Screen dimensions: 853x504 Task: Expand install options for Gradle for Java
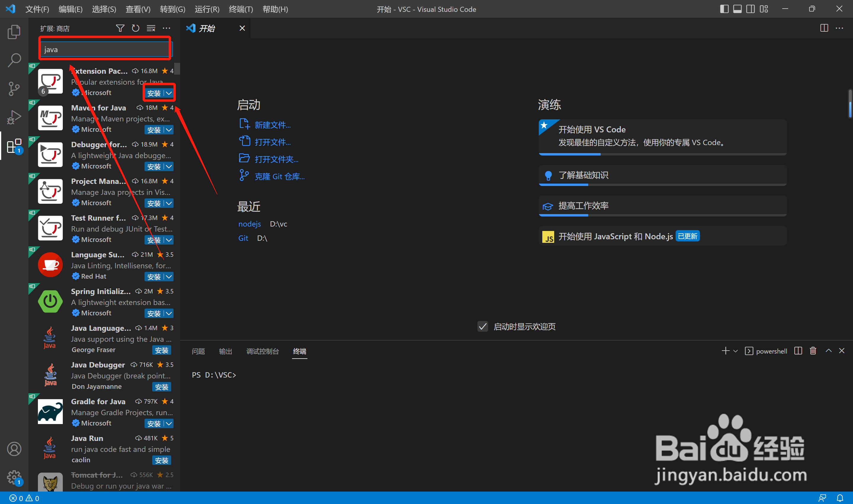click(169, 423)
